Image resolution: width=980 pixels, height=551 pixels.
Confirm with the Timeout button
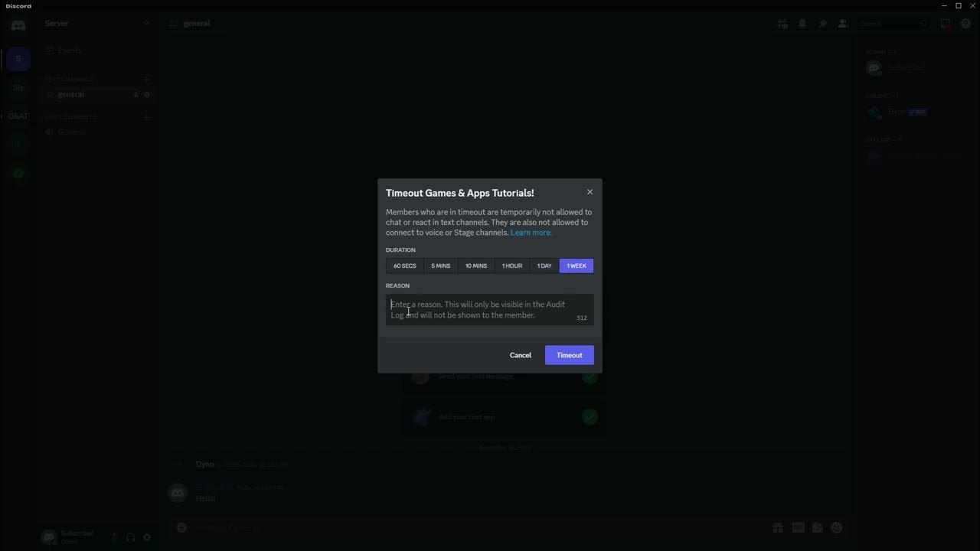click(x=569, y=355)
